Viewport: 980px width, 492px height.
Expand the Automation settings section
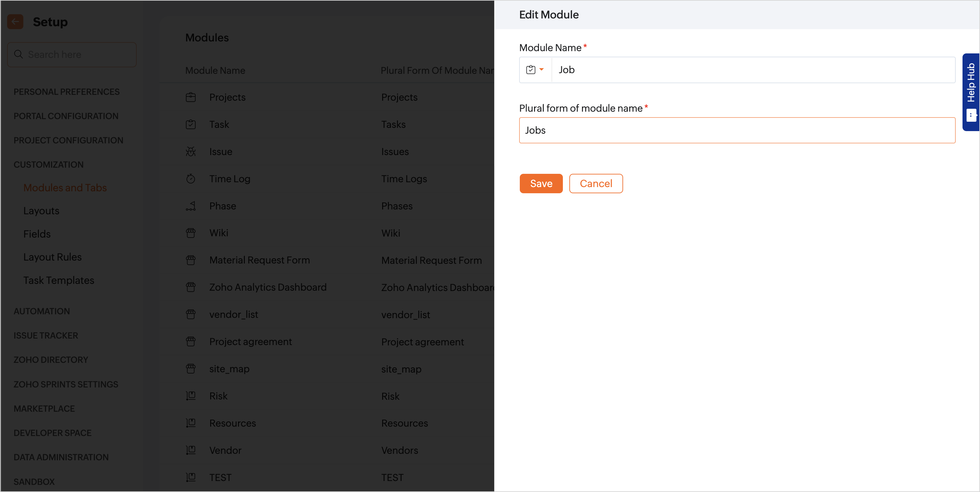click(42, 311)
